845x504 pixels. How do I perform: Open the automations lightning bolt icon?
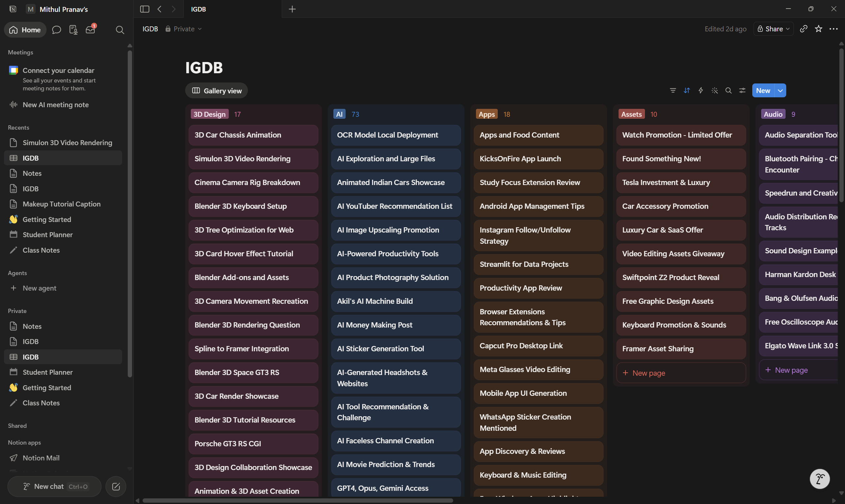[701, 90]
